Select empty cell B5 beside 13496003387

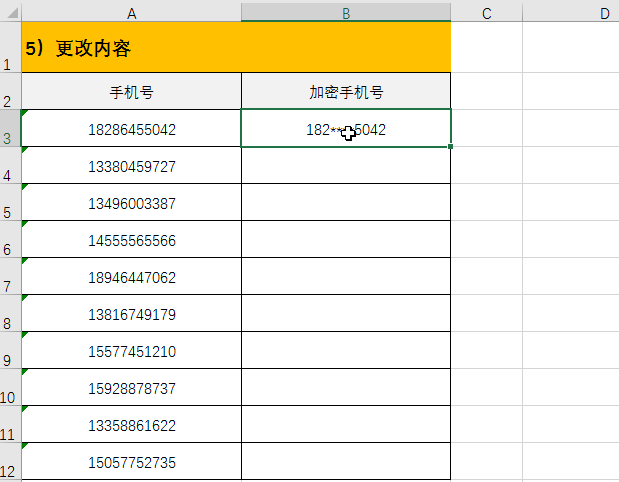(x=346, y=202)
